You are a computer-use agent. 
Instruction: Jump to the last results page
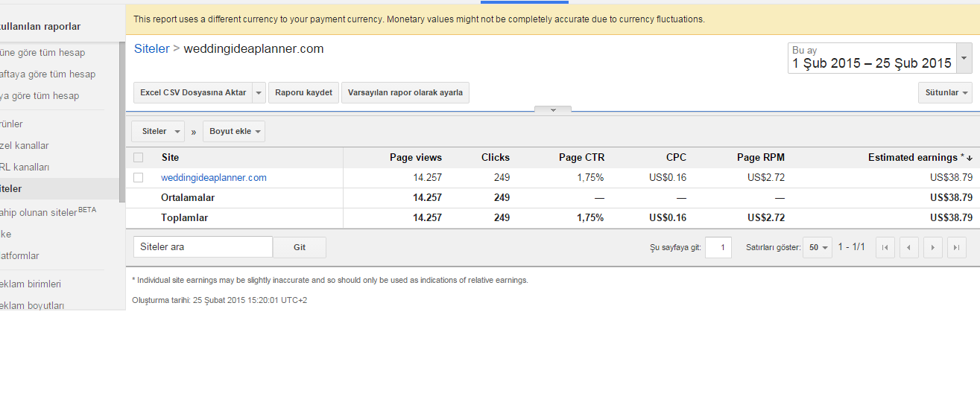coord(957,247)
